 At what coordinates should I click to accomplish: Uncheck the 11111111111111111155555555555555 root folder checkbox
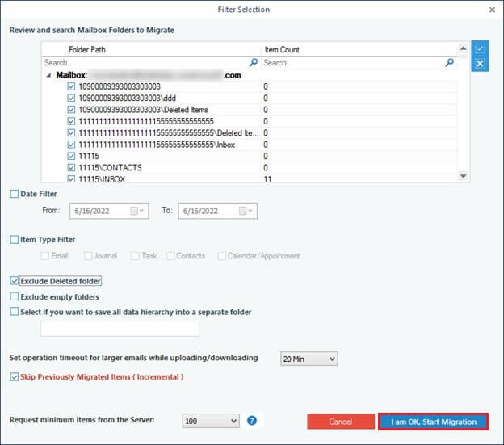click(71, 121)
